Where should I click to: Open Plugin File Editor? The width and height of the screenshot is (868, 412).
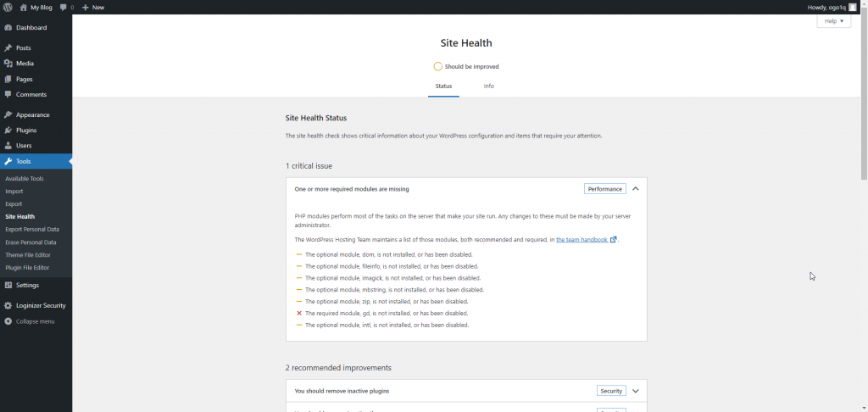pyautogui.click(x=27, y=268)
